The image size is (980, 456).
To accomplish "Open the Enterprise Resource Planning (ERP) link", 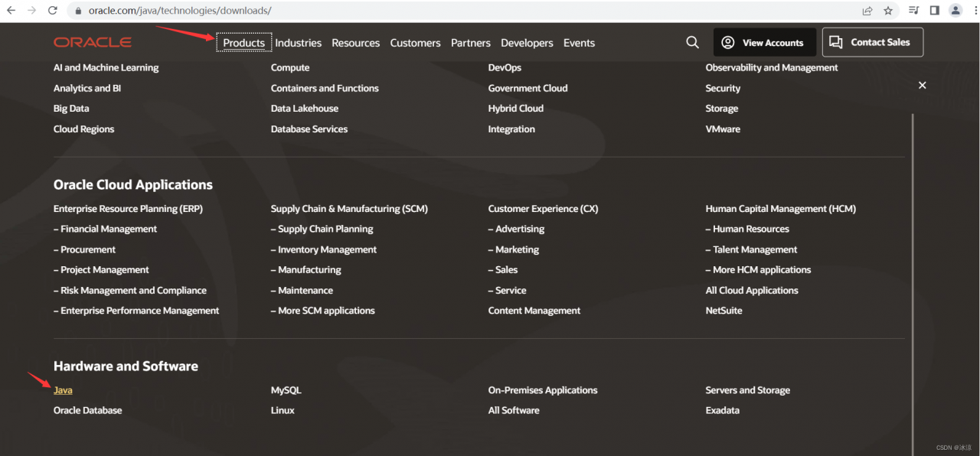I will point(128,209).
